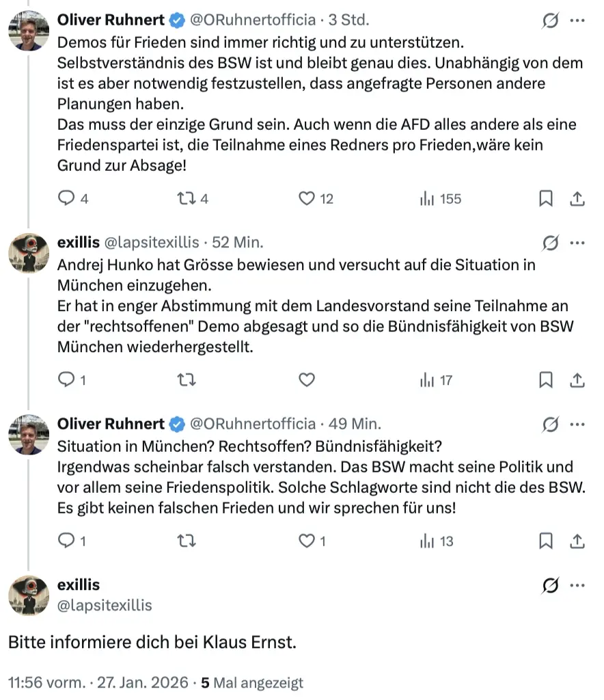
Task: Share Oliver Ruhnert's first post
Action: [x=577, y=199]
